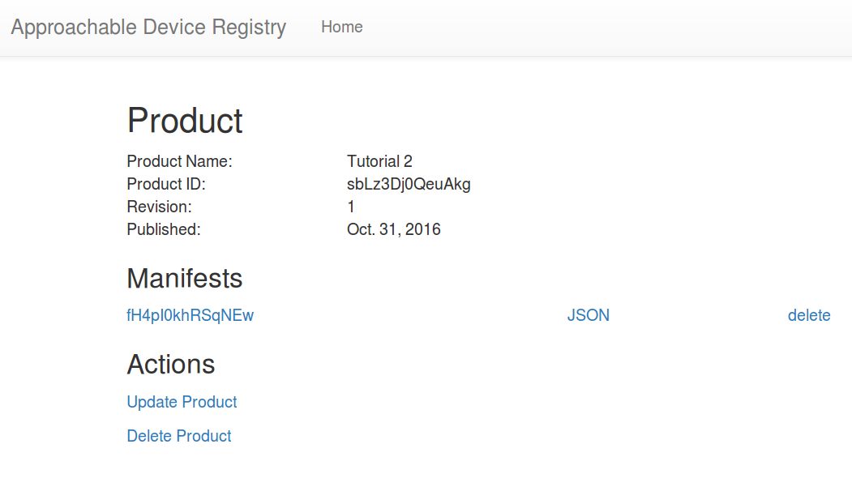Click the Tutorial 2 product name value
Viewport: 852px width, 504px height.
point(379,161)
